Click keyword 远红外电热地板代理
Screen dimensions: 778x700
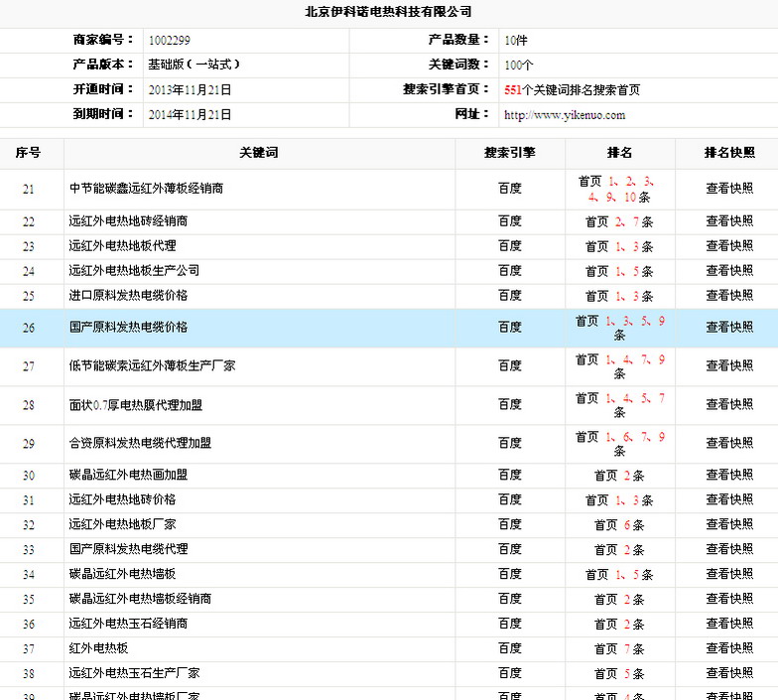click(123, 246)
